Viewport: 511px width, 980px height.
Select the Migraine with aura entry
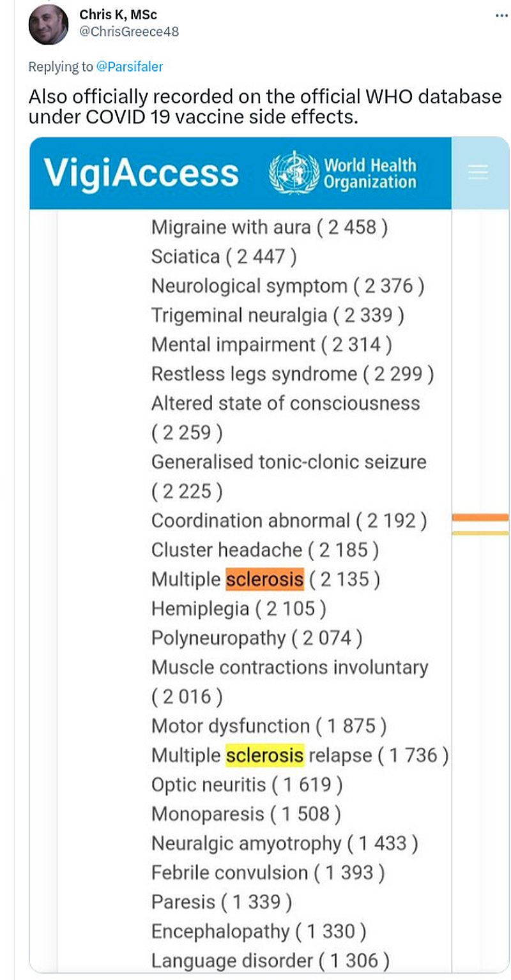click(269, 227)
